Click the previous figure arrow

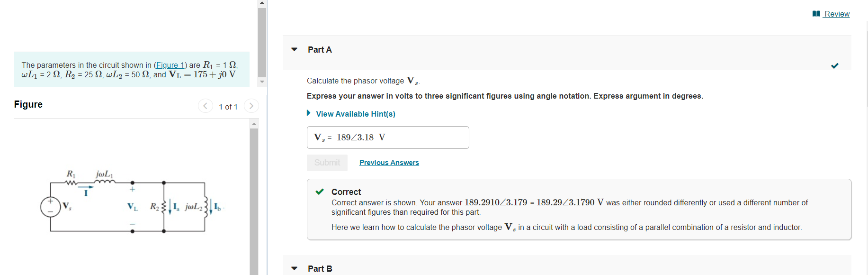point(205,106)
